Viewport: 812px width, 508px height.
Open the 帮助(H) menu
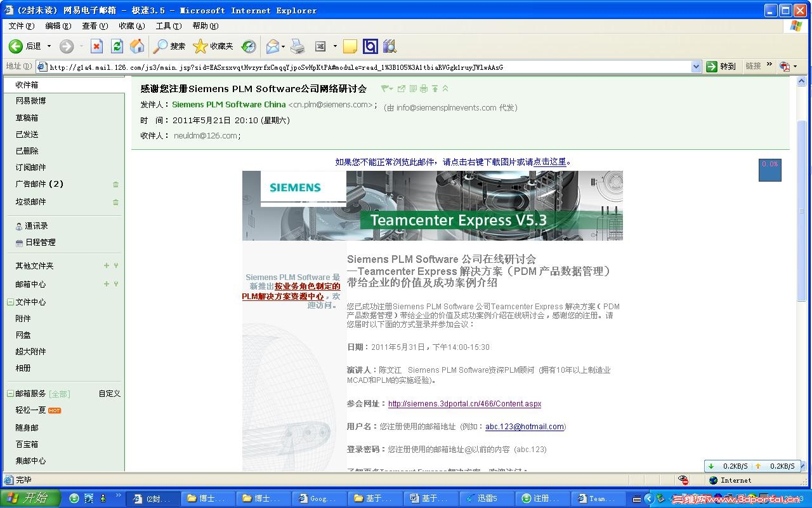[x=205, y=26]
